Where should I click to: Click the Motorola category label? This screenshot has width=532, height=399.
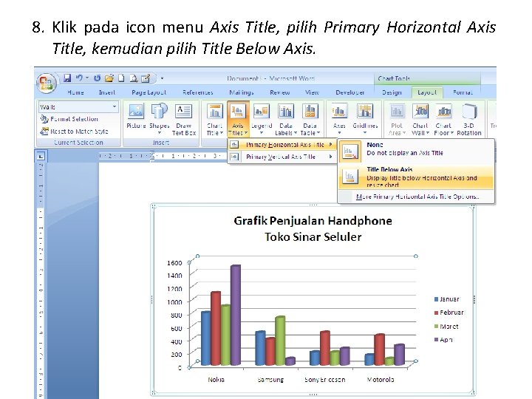point(381,380)
